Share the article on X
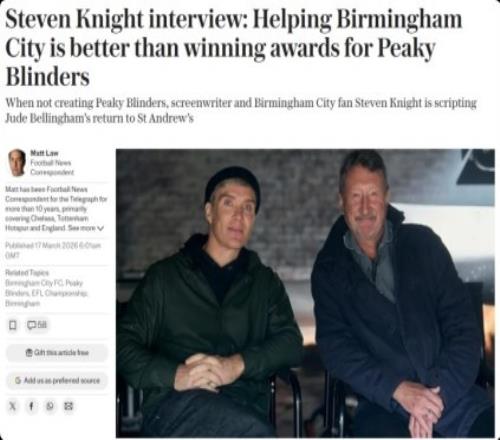The height and width of the screenshot is (440, 500). tap(12, 406)
